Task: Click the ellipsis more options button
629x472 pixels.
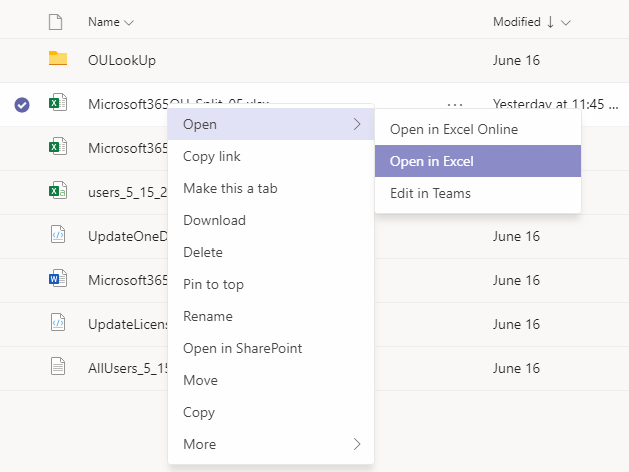Action: tap(455, 103)
